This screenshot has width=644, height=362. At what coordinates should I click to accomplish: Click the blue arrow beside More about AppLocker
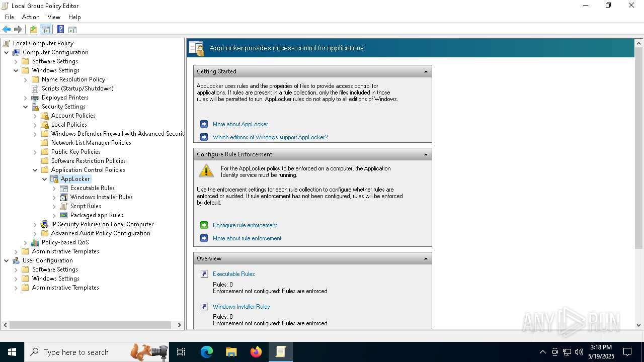click(204, 124)
